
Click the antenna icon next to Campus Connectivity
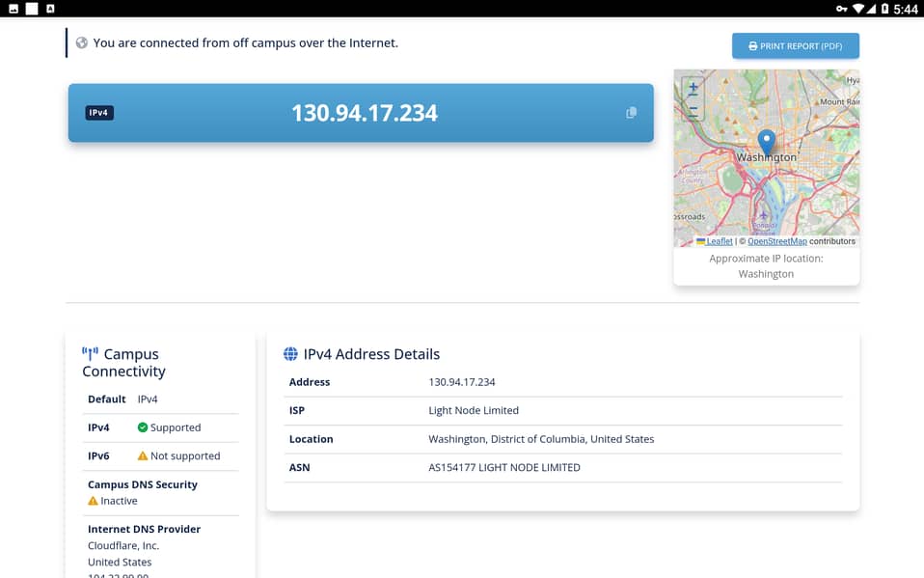coord(90,354)
